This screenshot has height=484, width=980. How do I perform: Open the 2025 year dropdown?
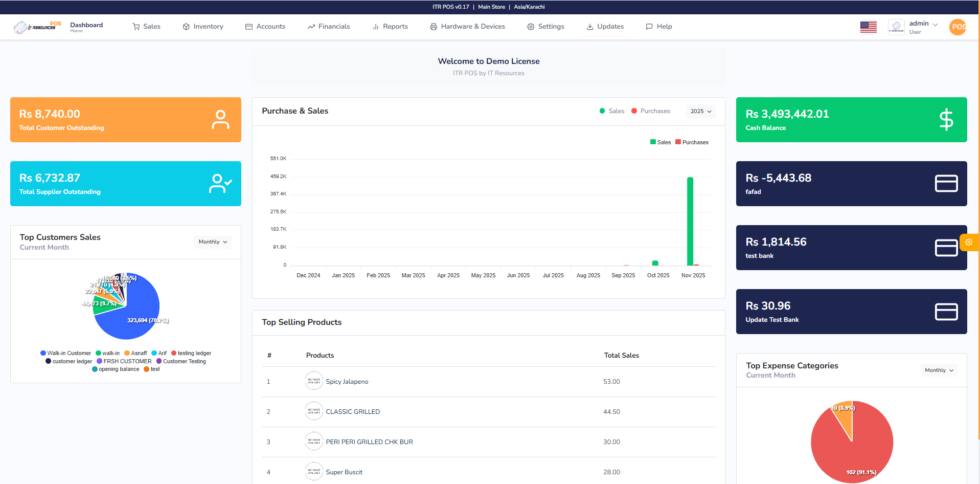pyautogui.click(x=700, y=111)
